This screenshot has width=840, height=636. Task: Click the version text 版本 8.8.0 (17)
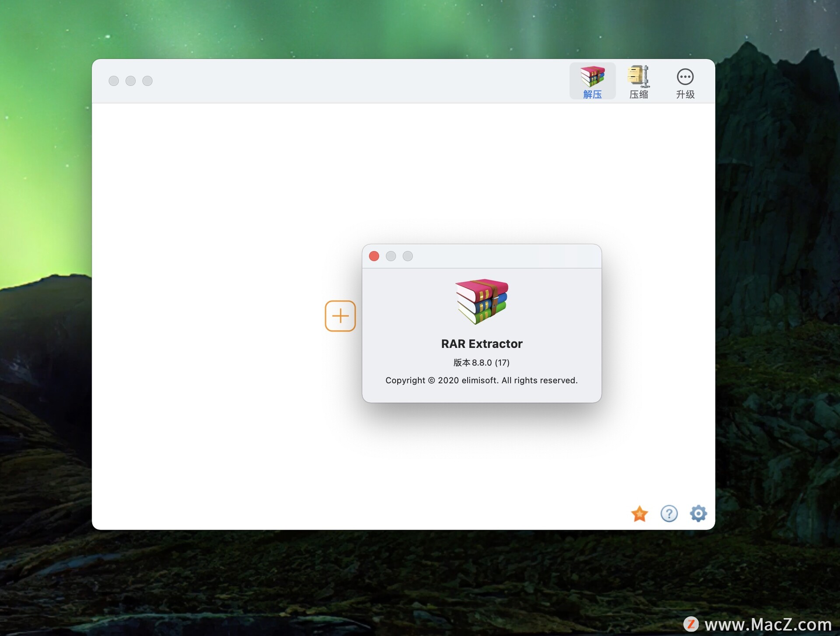pyautogui.click(x=482, y=363)
